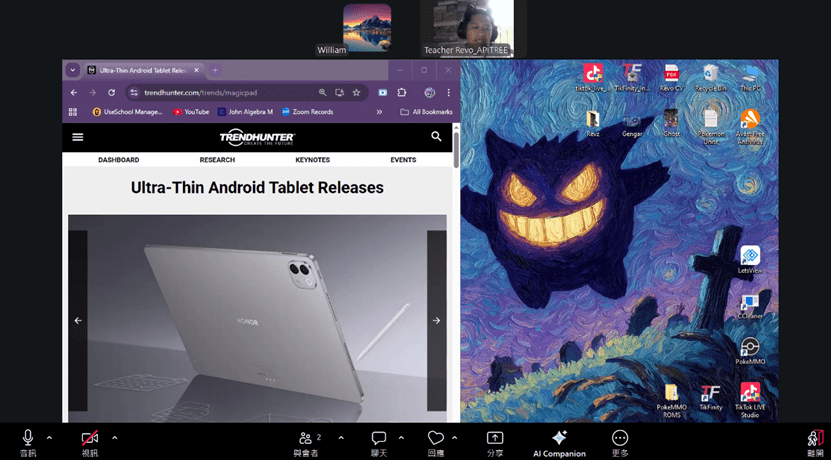Select the KEYNOTES navigation item
This screenshot has width=831, height=460.
pyautogui.click(x=313, y=160)
